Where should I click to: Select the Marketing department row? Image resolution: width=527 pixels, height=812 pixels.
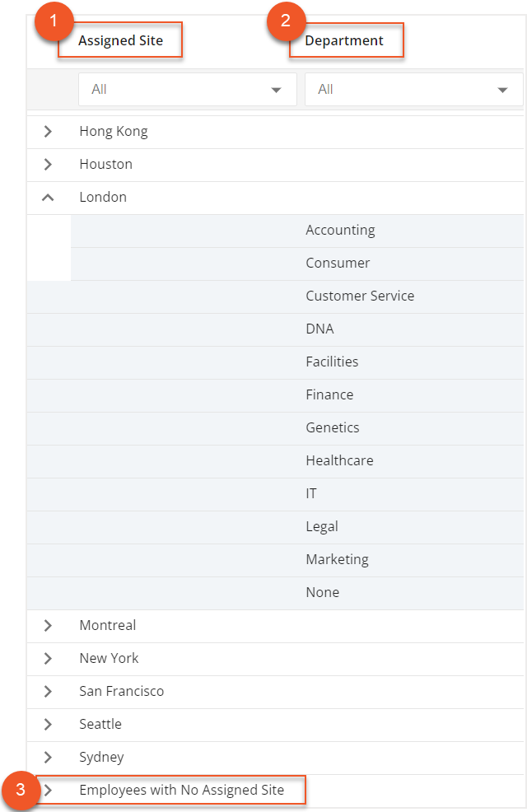[337, 560]
